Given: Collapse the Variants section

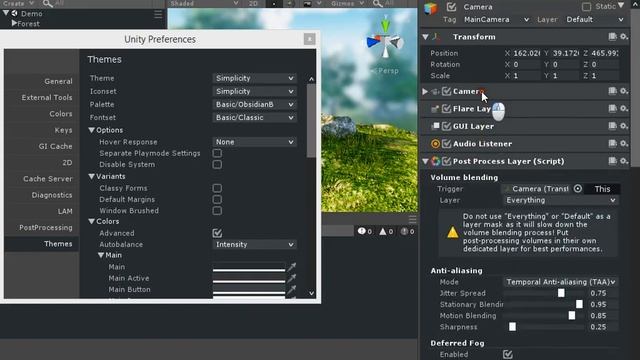Looking at the screenshot, I should (91, 176).
